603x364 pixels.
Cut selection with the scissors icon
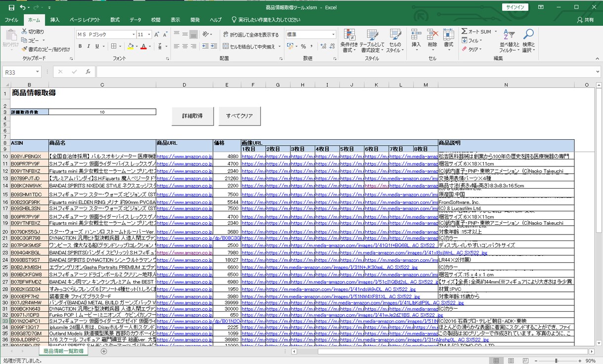pos(24,32)
